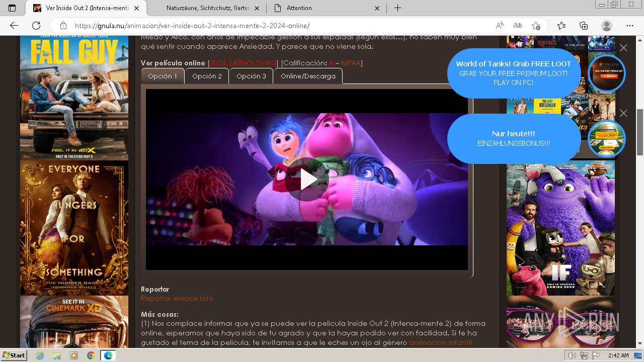Click the Reportar enlace roto link
644x362 pixels.
(x=177, y=298)
